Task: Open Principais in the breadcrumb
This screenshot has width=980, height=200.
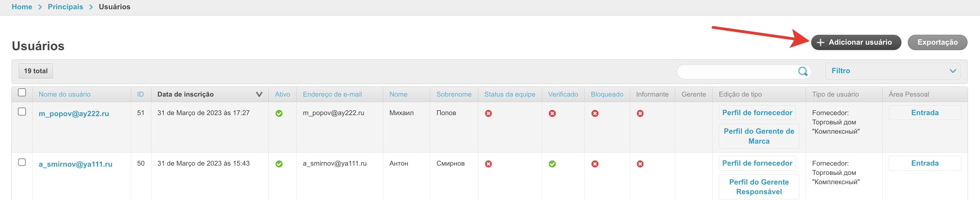Action: tap(65, 7)
